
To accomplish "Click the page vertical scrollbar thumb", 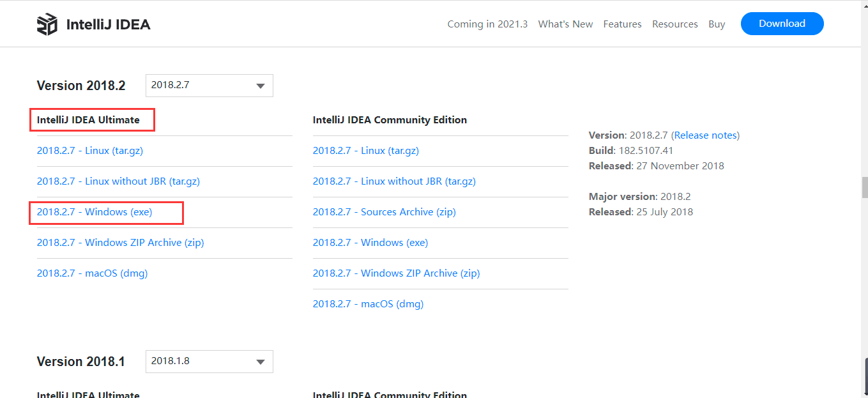I will pyautogui.click(x=864, y=187).
